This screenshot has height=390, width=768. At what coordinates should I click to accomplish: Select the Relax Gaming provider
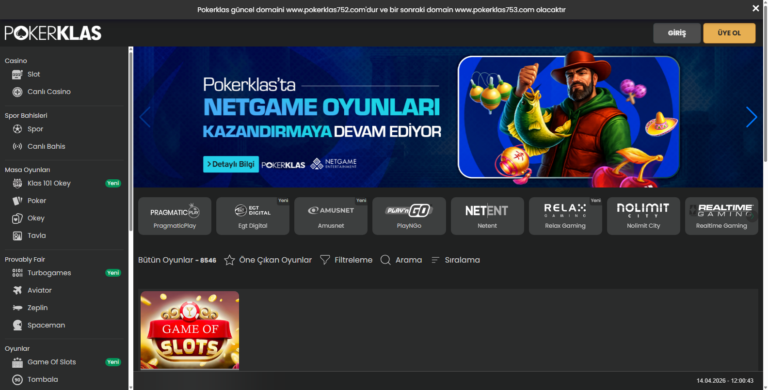coord(565,216)
